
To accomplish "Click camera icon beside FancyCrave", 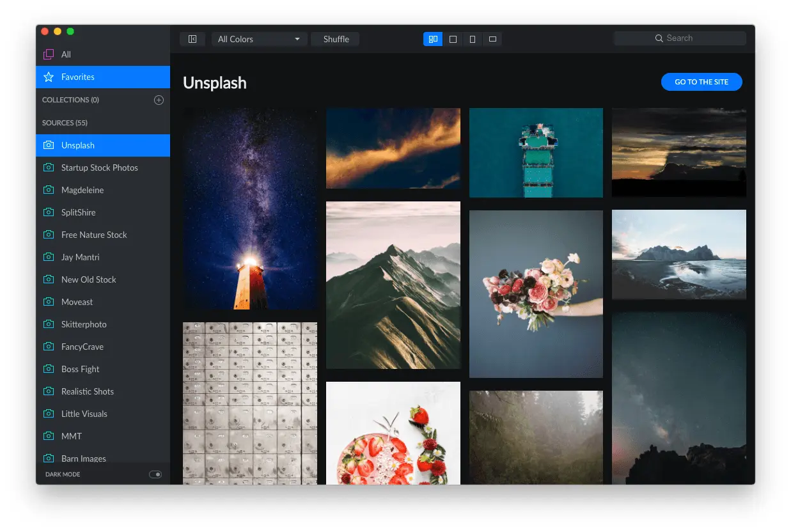I will (x=49, y=347).
